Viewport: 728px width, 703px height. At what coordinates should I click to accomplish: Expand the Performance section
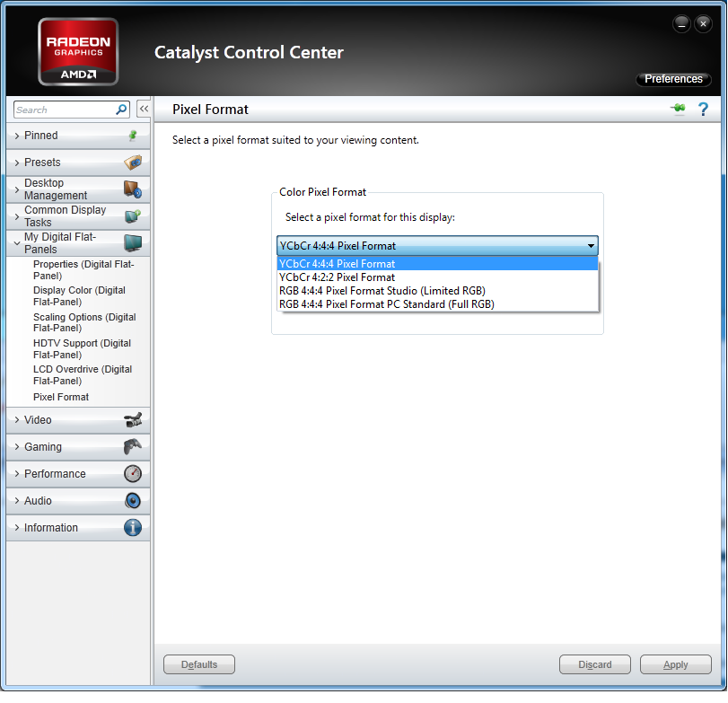click(x=17, y=474)
